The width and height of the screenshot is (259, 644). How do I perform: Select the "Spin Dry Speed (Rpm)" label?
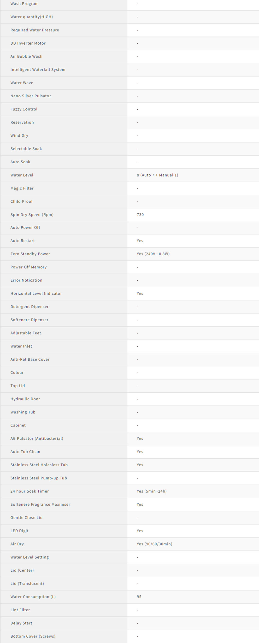[x=32, y=214]
